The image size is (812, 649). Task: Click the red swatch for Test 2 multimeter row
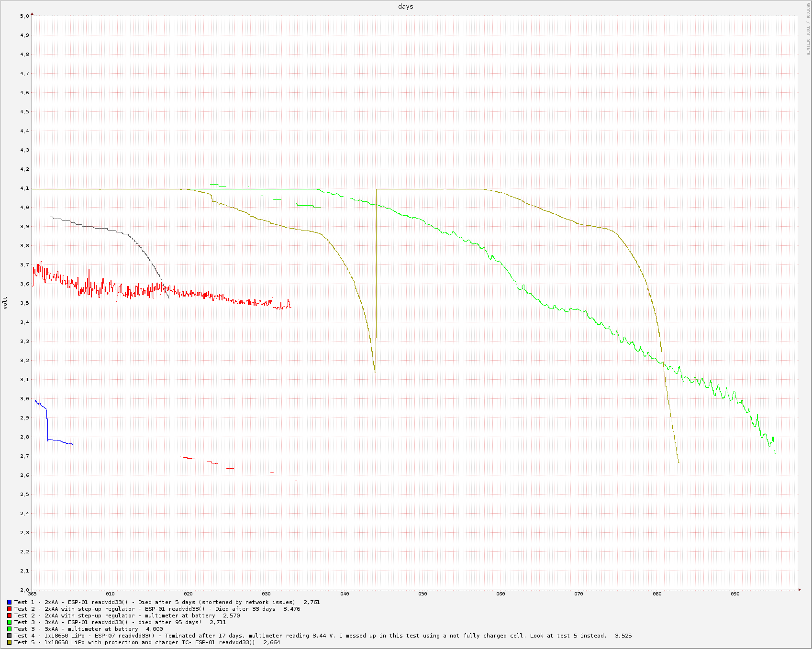pos(9,616)
